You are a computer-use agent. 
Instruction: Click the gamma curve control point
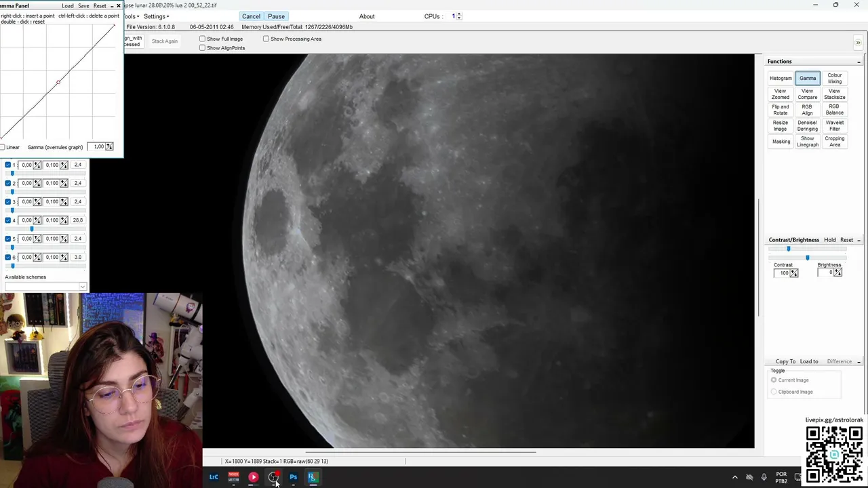(x=58, y=83)
